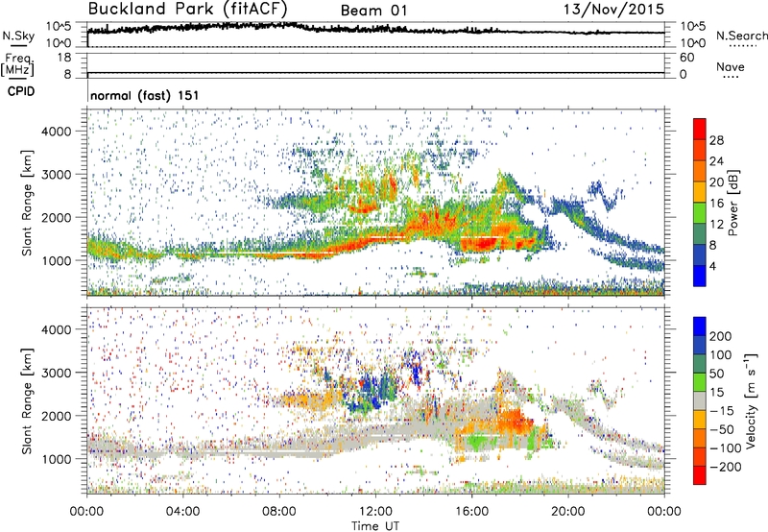This screenshot has height=532, width=768.
Task: Click the dotted line sample under N.Search
Action: [743, 45]
